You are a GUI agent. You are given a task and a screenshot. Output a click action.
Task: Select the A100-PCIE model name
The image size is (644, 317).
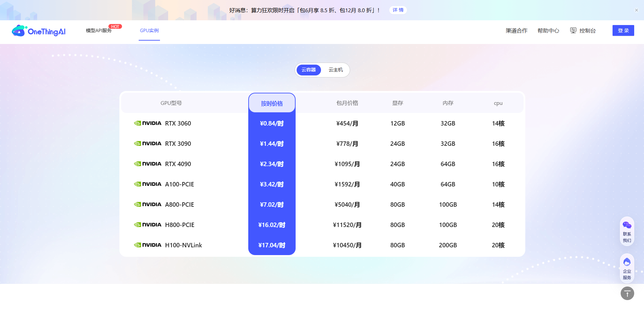point(180,184)
